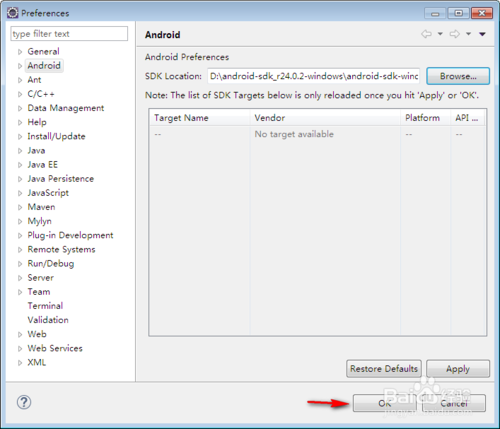The height and width of the screenshot is (429, 500).
Task: Open the back history dropdown arrow
Action: 440,34
